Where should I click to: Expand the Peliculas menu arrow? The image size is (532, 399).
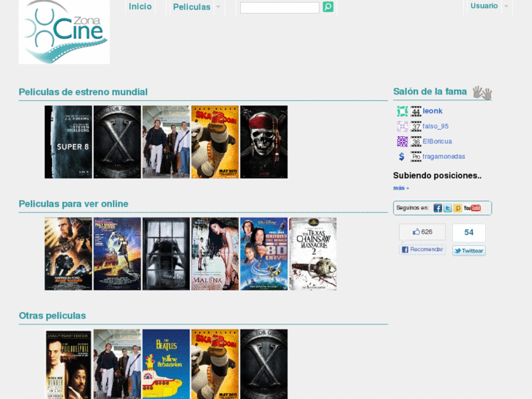[x=218, y=7]
